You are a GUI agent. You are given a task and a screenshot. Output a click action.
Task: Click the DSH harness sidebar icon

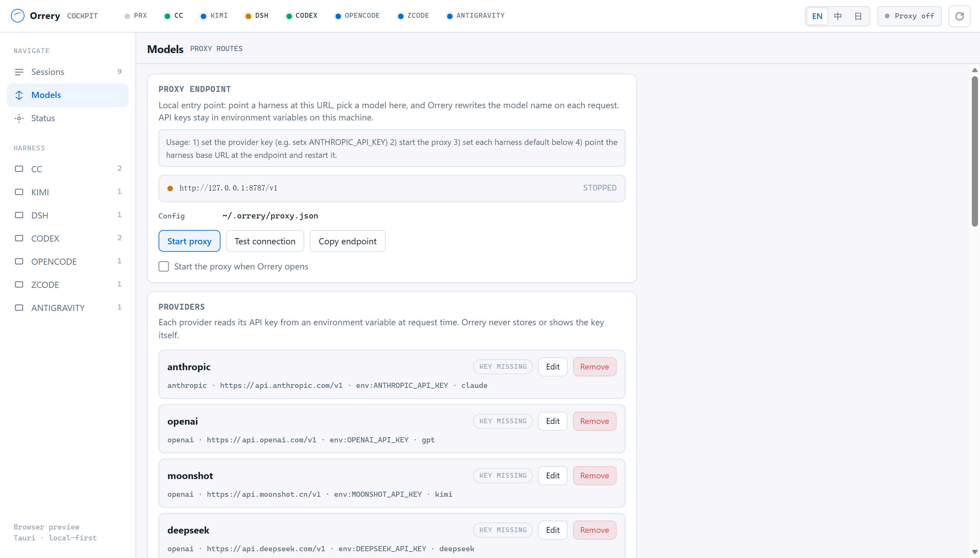pyautogui.click(x=19, y=215)
